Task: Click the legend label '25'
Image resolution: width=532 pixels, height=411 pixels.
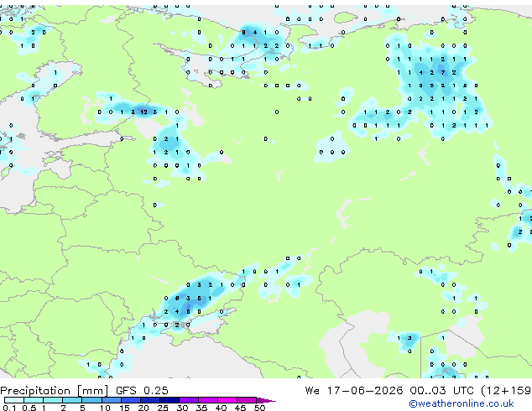Action: coord(163,408)
